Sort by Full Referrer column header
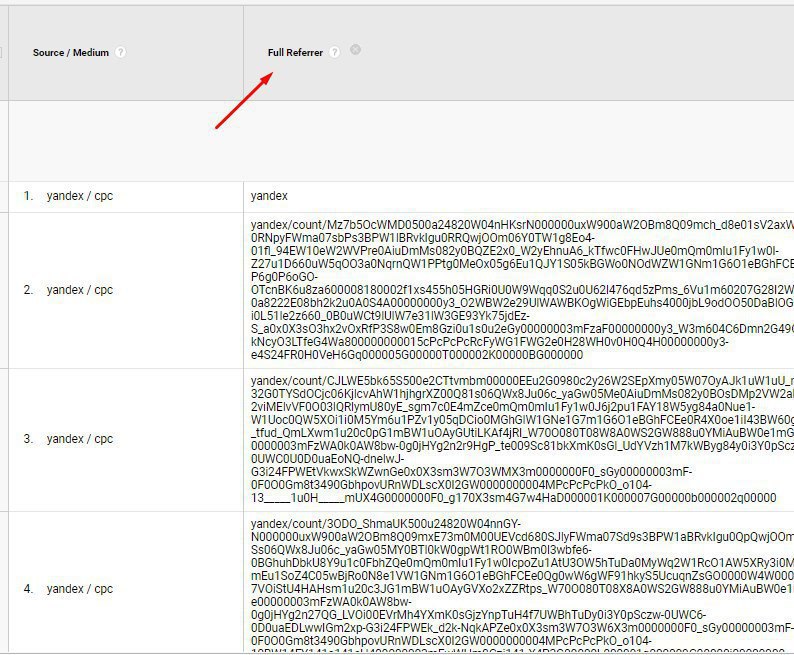 coord(295,53)
